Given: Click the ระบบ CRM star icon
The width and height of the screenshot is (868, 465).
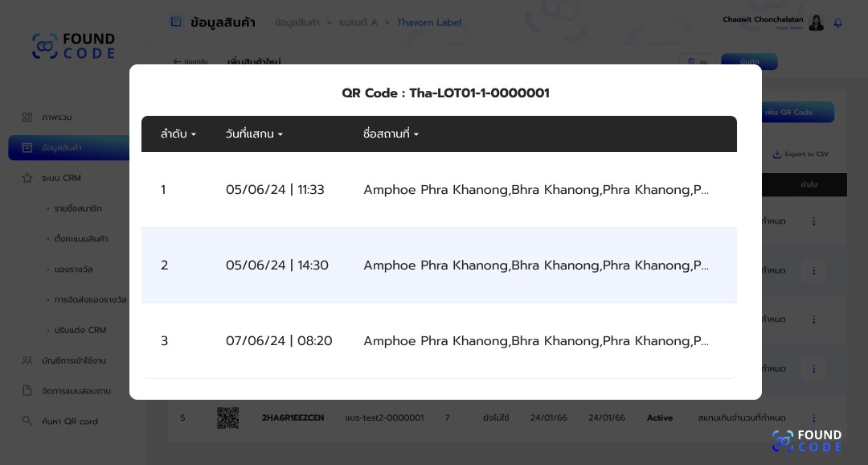Looking at the screenshot, I should (27, 178).
